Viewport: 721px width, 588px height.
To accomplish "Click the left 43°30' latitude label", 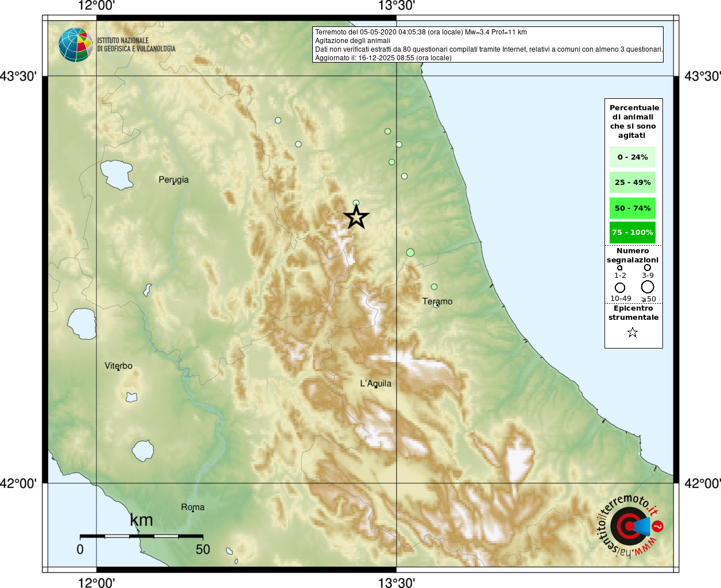I will point(18,76).
